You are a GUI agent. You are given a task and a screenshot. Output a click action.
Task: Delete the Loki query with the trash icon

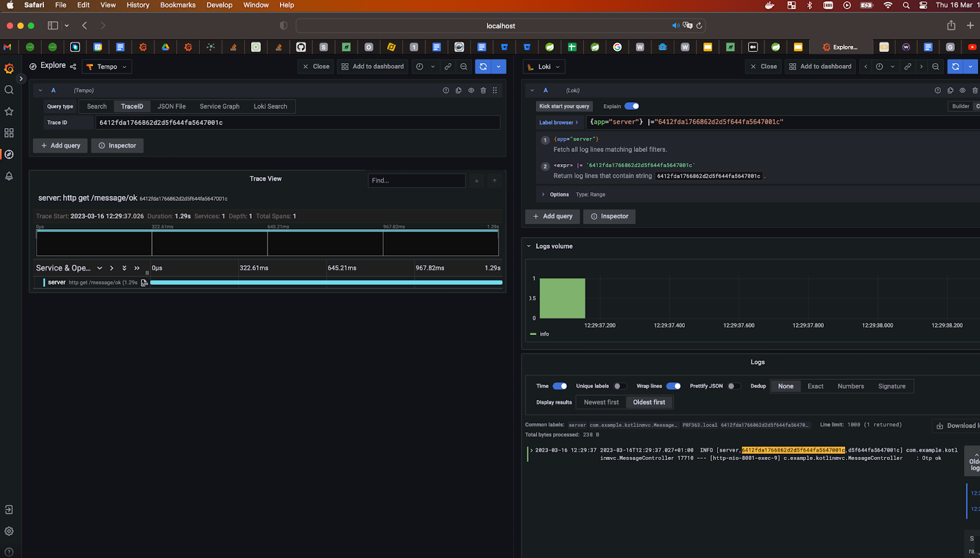975,90
